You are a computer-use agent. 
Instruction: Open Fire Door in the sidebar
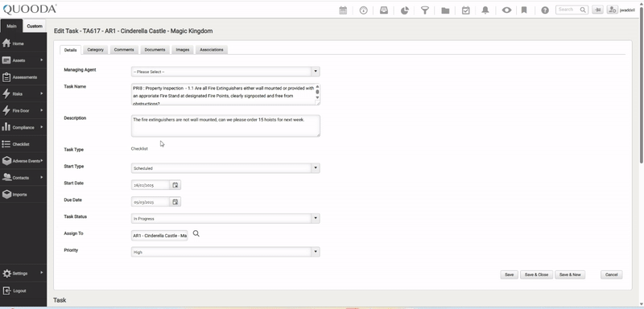(23, 111)
